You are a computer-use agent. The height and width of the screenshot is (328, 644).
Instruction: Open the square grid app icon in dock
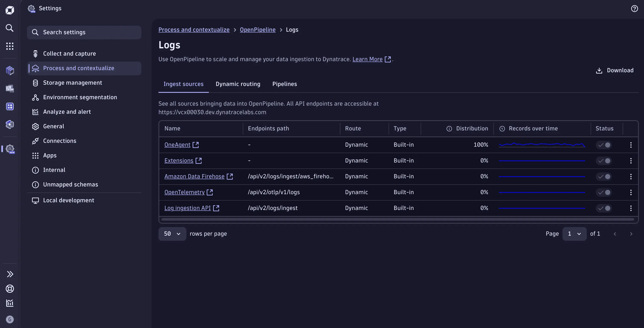click(10, 106)
